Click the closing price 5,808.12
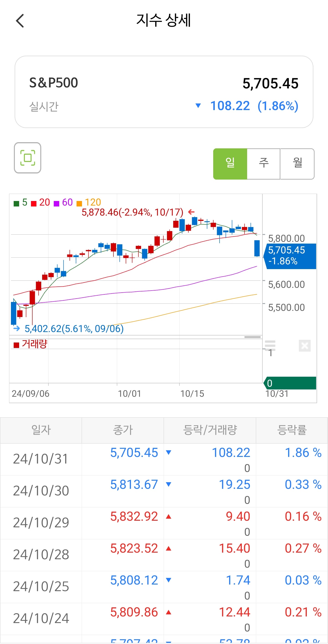Viewport: 328px width, 644px height. coord(134,580)
